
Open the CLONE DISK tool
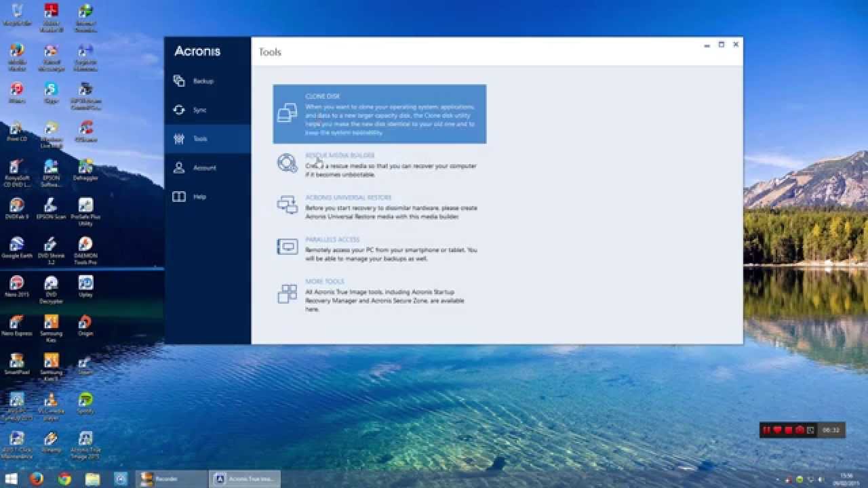pos(380,114)
